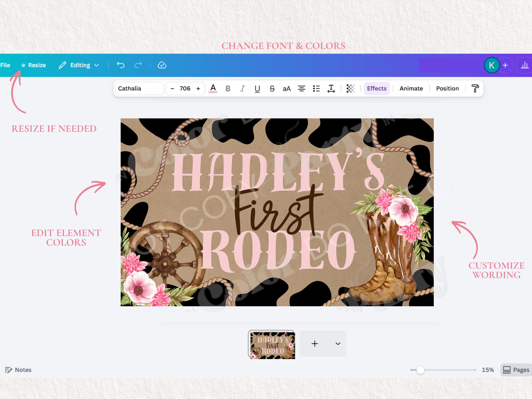Screen dimensions: 532x399
Task: Select the RODEO headline text
Action: click(279, 251)
